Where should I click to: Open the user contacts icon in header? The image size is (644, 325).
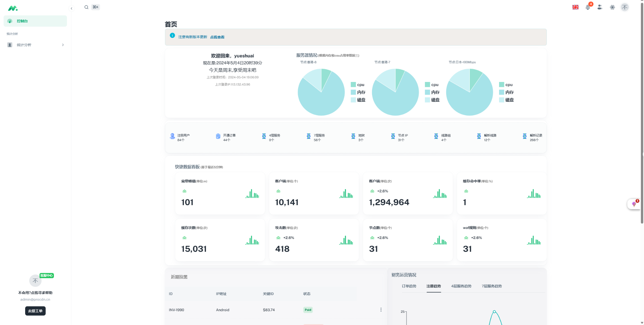coord(600,7)
